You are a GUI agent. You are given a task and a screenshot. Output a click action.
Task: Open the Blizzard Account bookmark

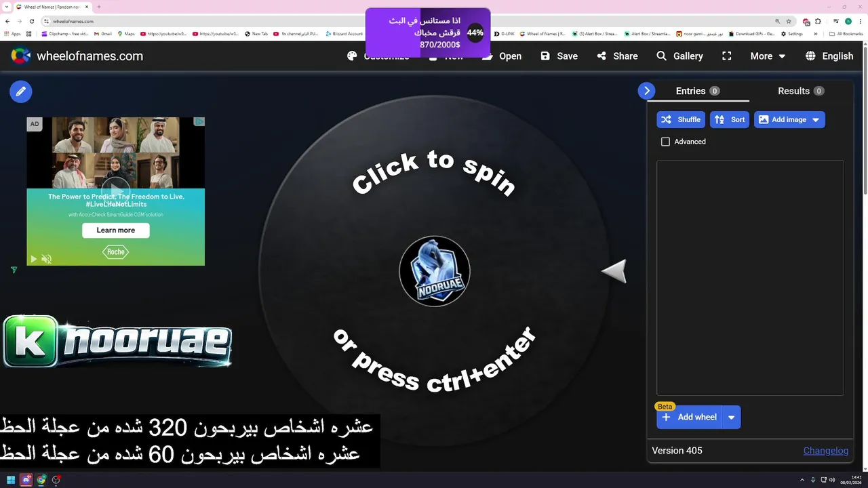pyautogui.click(x=344, y=34)
